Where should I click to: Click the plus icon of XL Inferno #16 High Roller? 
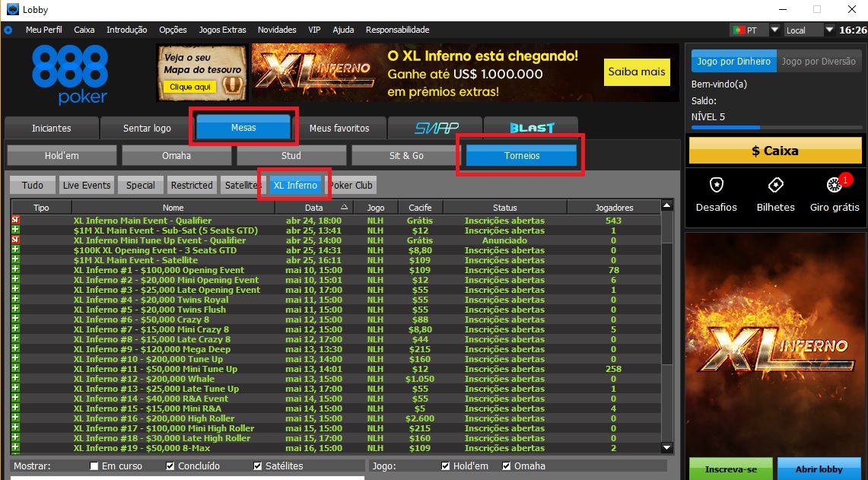15,418
